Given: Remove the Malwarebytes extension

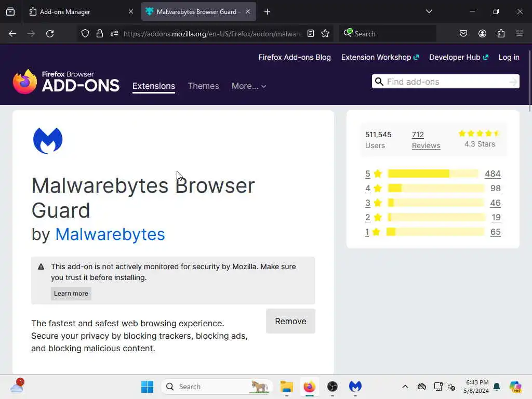Looking at the screenshot, I should click(x=290, y=321).
